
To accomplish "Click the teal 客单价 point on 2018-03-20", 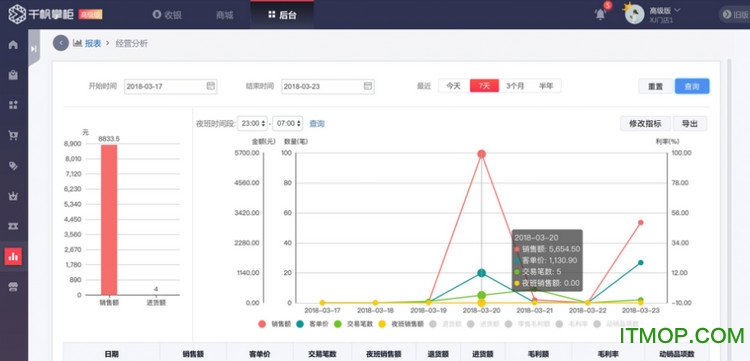I will pyautogui.click(x=482, y=273).
